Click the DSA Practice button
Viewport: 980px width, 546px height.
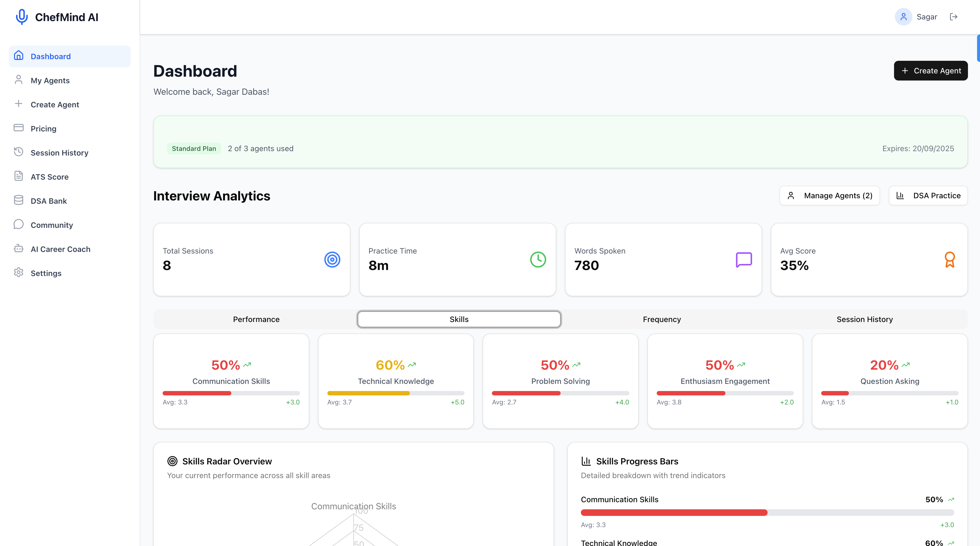[928, 196]
